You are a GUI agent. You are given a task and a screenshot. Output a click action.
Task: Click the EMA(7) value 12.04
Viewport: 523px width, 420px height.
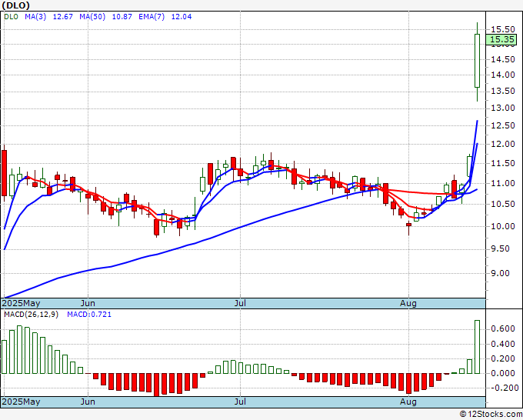point(182,17)
